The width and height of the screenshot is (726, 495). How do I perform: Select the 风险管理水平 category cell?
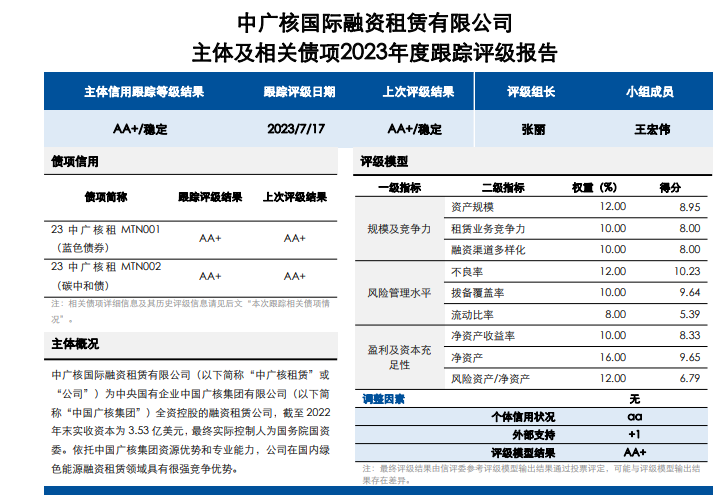(x=399, y=293)
